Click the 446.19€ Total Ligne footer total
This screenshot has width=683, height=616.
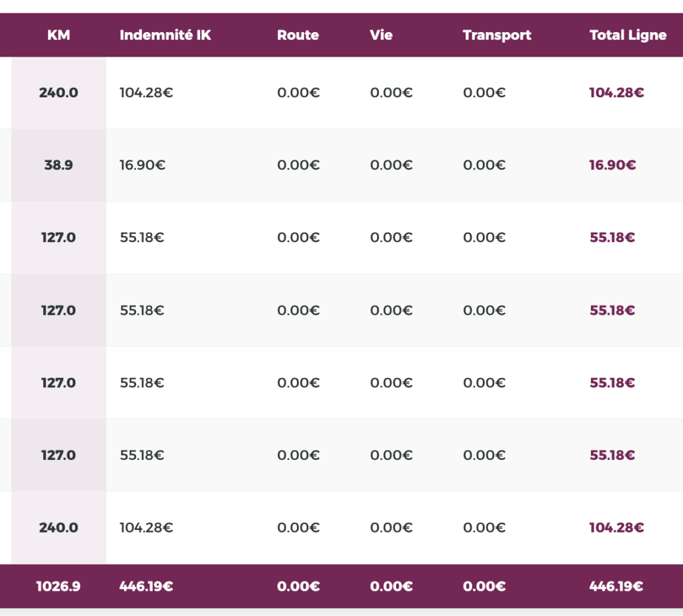coord(616,587)
